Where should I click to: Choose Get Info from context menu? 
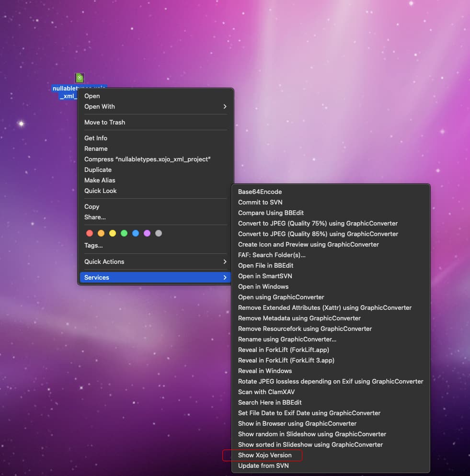tap(155, 138)
